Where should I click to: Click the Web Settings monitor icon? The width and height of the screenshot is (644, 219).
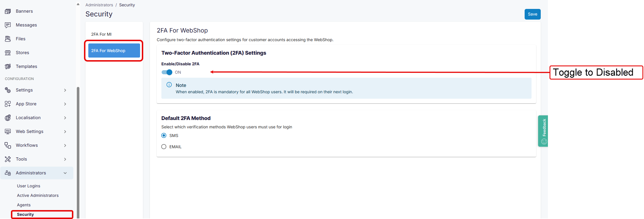coord(8,132)
